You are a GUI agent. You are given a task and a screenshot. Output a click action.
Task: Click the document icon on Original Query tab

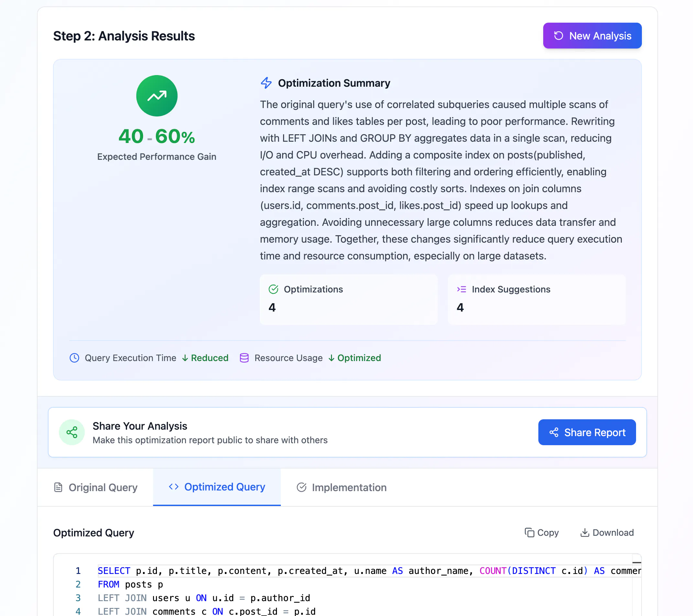click(x=58, y=488)
